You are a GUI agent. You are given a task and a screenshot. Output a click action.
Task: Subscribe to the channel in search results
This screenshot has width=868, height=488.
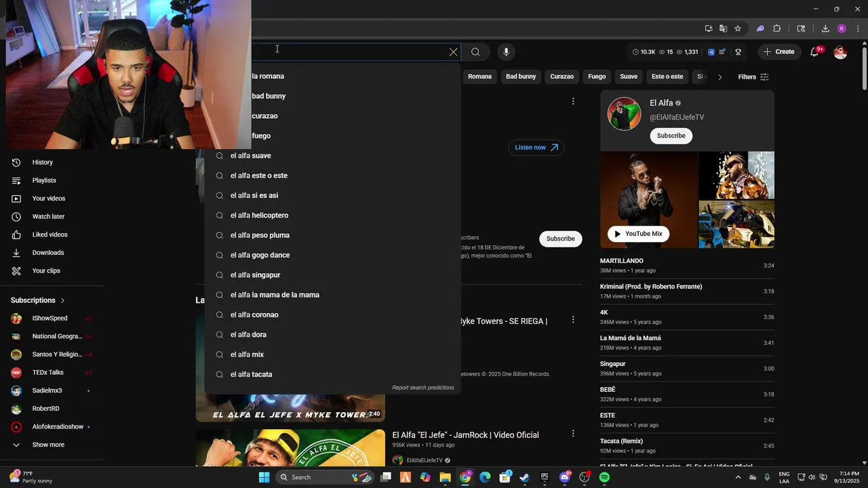(560, 239)
